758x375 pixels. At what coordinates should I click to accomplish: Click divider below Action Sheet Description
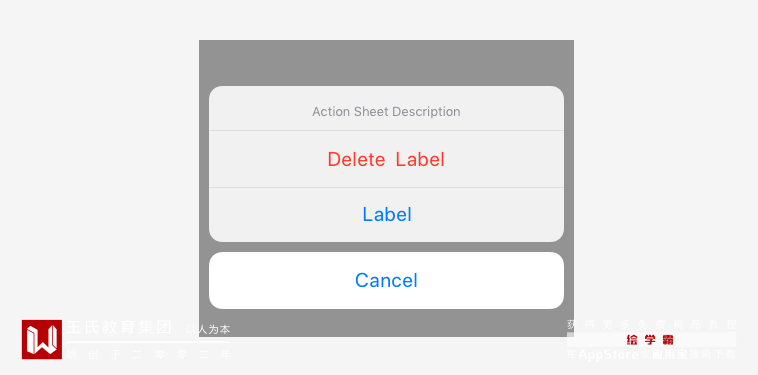tap(386, 130)
